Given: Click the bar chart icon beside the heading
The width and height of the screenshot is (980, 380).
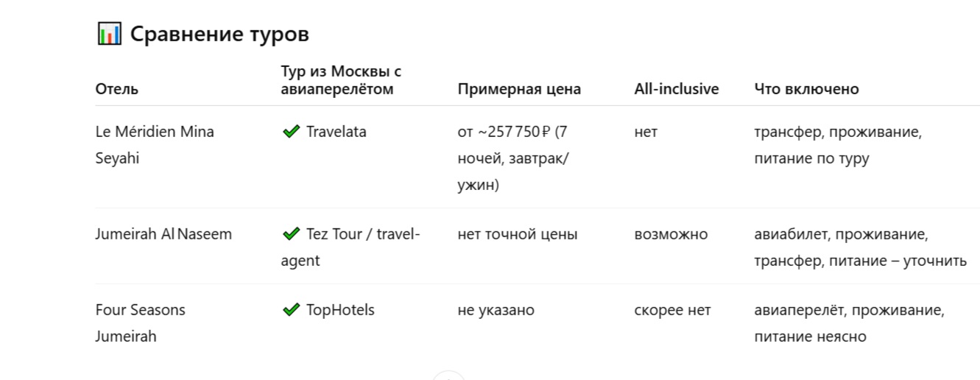Looking at the screenshot, I should click(109, 34).
